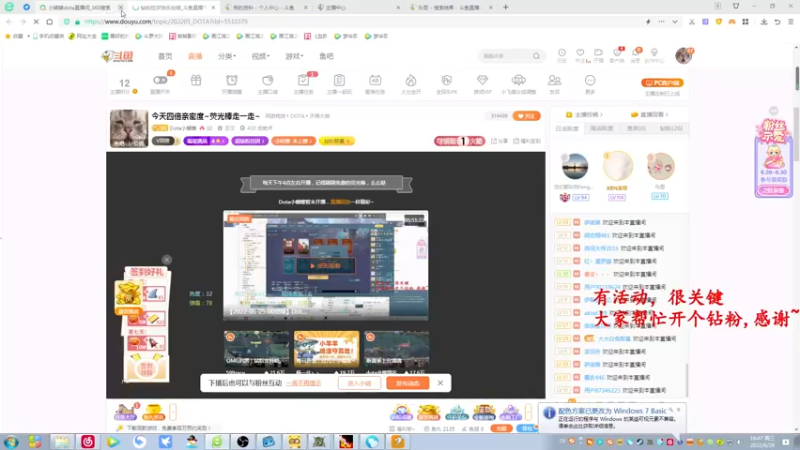Open the friends people icon
This screenshot has height=450, width=800.
pyautogui.click(x=554, y=80)
